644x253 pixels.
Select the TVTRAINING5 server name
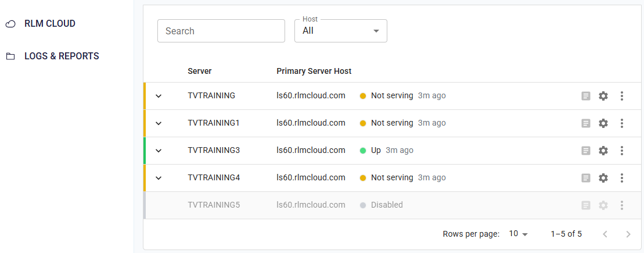tap(214, 205)
